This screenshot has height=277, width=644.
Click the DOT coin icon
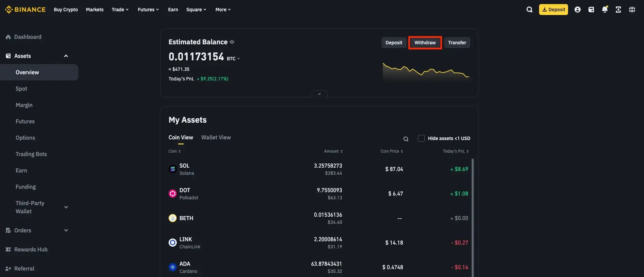point(173,194)
